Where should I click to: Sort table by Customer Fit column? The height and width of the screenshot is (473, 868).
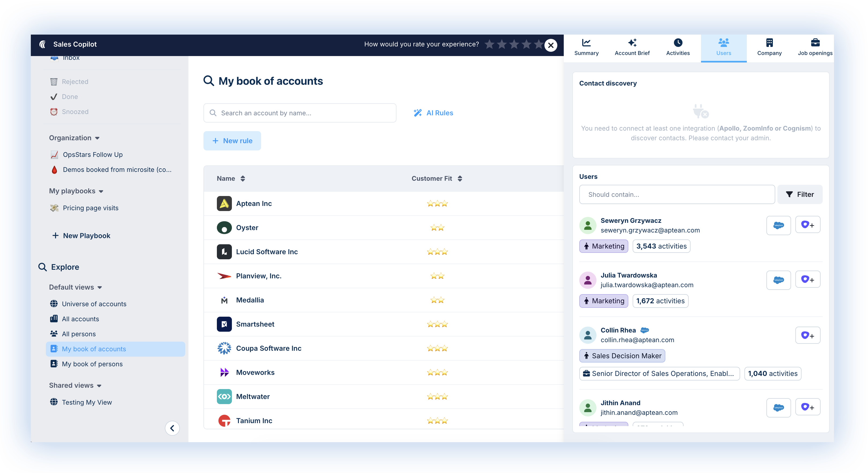click(436, 179)
